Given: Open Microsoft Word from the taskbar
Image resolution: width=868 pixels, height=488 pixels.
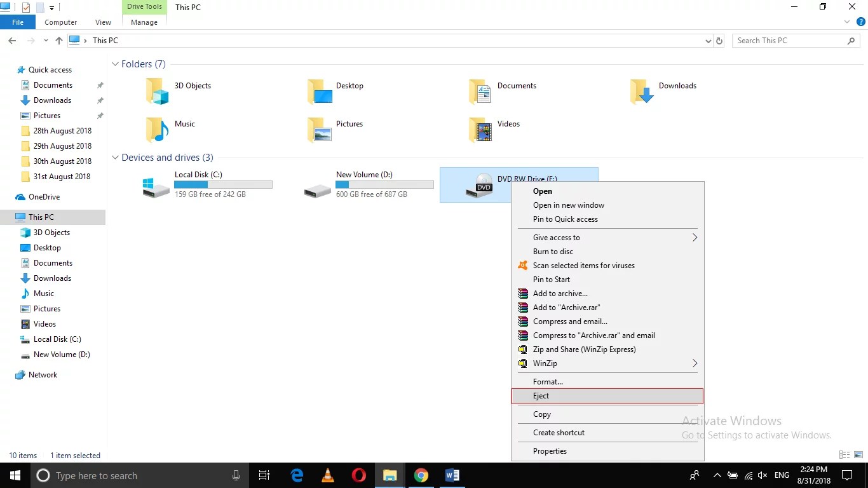Looking at the screenshot, I should point(452,475).
